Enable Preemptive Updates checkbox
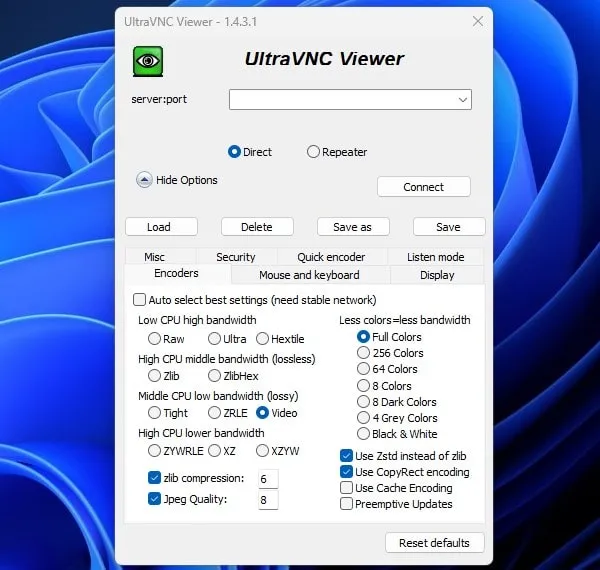Screen dimensions: 600x570 (346, 504)
